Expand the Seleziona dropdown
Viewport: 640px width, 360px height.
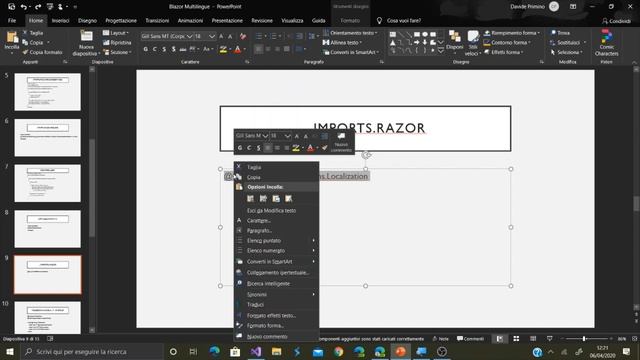click(567, 52)
